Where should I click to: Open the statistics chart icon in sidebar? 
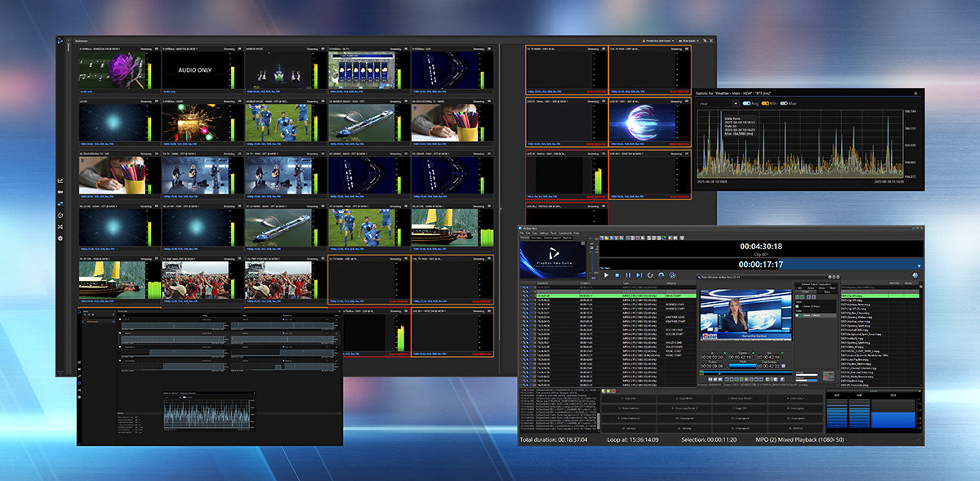[x=60, y=180]
